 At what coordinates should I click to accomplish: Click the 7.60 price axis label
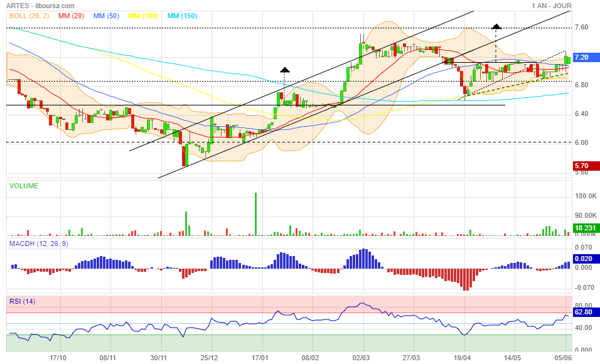(582, 27)
